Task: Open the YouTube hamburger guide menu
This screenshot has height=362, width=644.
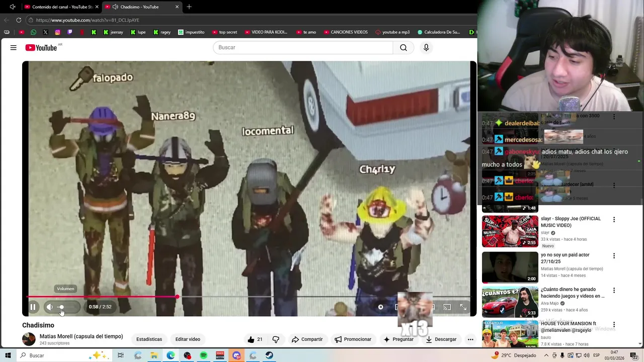Action: [14, 47]
